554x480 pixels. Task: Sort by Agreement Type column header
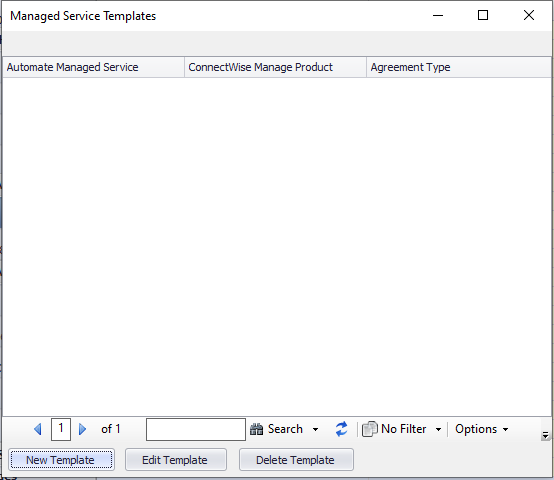coord(459,67)
